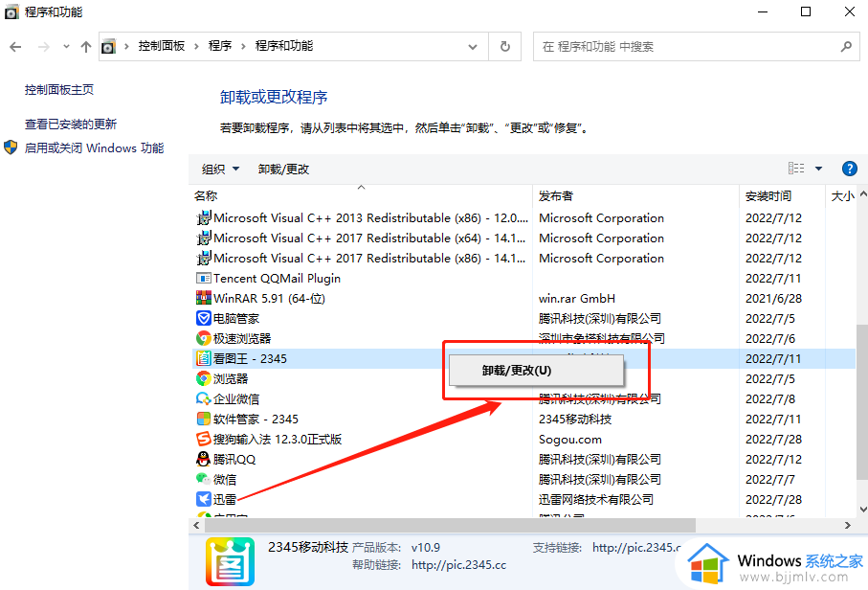
Task: Select the 微信 icon
Action: [x=204, y=479]
